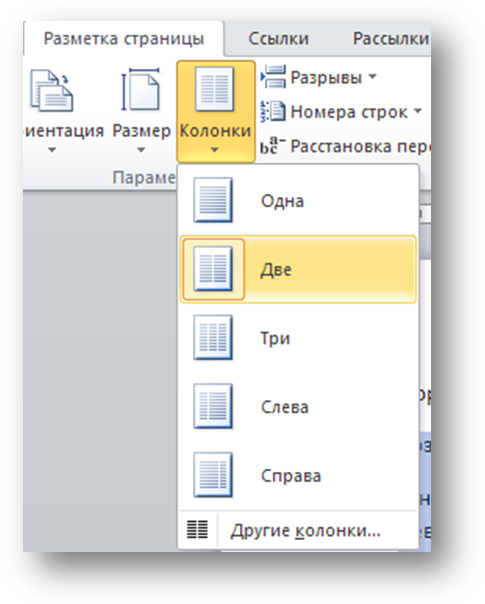The image size is (485, 604).
Task: Choose the Одна single column icon
Action: [213, 200]
